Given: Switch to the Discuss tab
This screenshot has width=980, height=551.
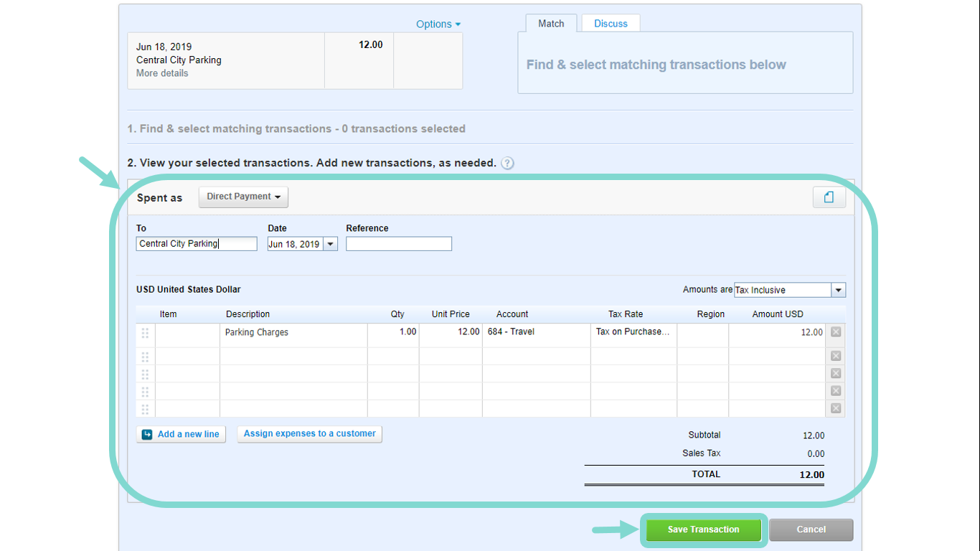Looking at the screenshot, I should (611, 24).
